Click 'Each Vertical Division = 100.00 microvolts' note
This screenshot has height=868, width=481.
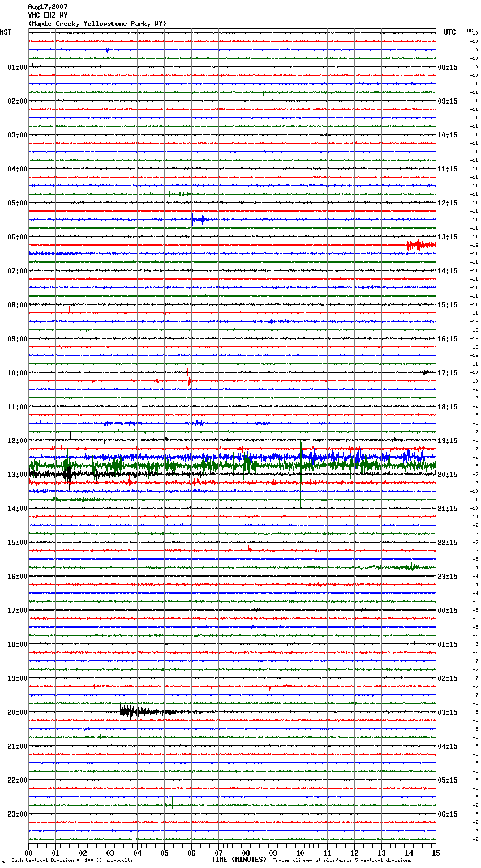[72, 861]
